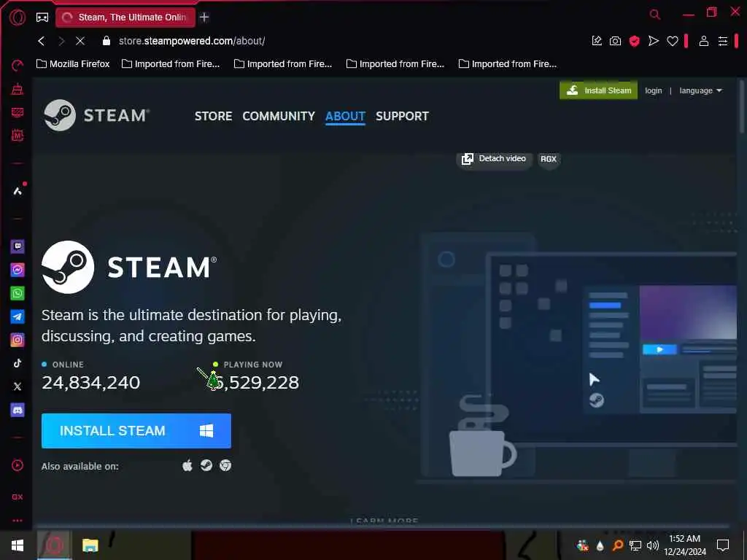The height and width of the screenshot is (560, 747).
Task: Open the sidebar GX settings icon
Action: tap(18, 497)
